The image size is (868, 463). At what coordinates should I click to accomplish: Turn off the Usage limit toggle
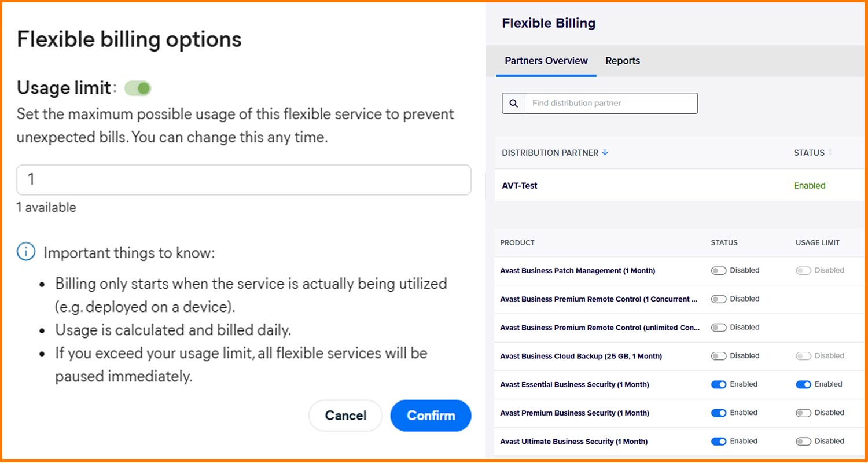point(138,88)
